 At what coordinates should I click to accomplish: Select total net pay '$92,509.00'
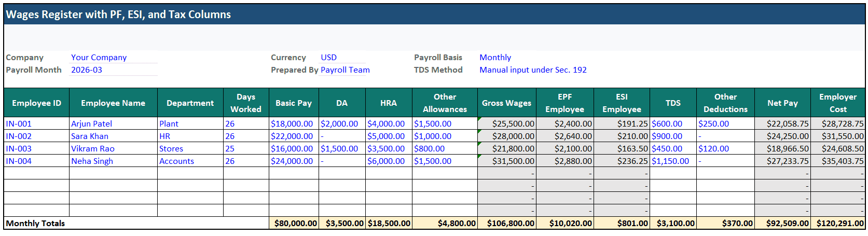point(782,223)
